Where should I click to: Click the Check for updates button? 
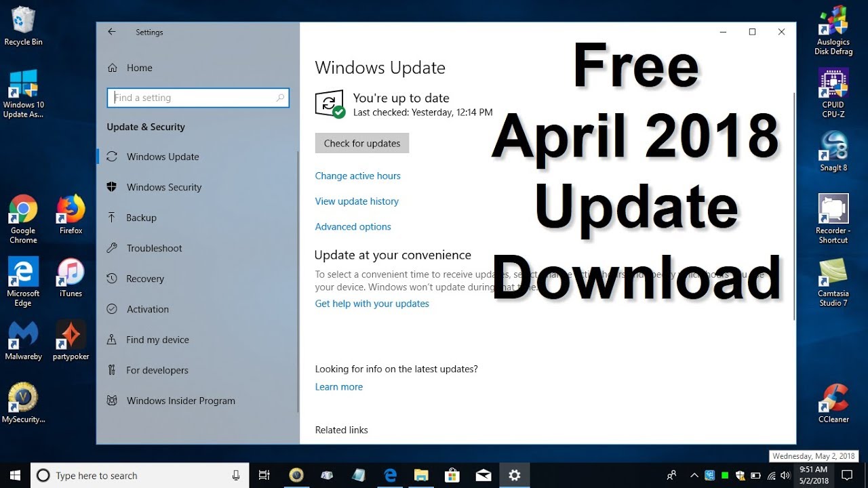click(362, 143)
